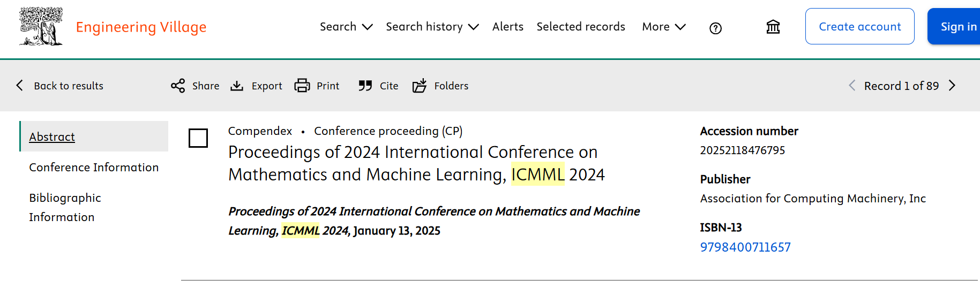
Task: Click the Engineering Village tree logo
Action: pyautogui.click(x=41, y=26)
